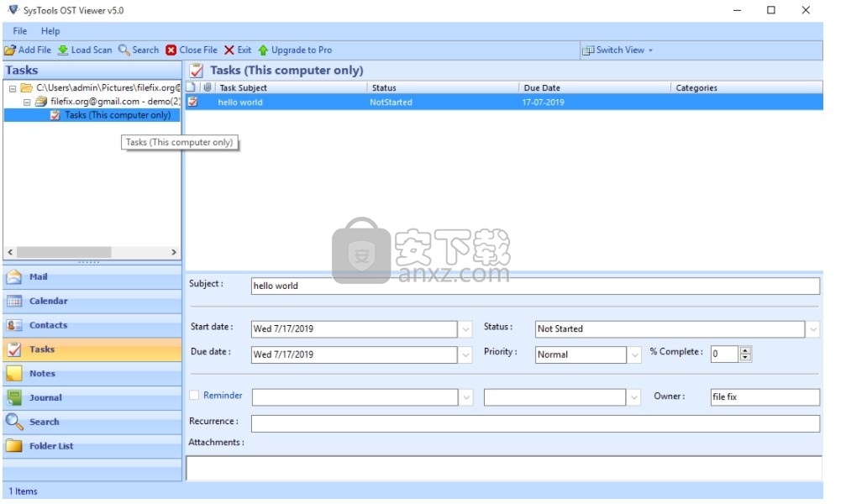The width and height of the screenshot is (846, 504).
Task: Click the Close File button label
Action: 198,50
